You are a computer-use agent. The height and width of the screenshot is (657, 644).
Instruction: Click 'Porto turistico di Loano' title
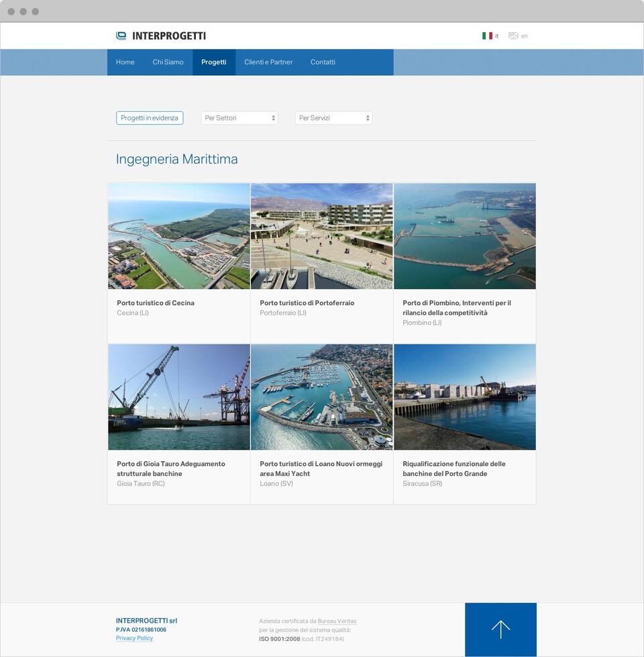click(321, 469)
